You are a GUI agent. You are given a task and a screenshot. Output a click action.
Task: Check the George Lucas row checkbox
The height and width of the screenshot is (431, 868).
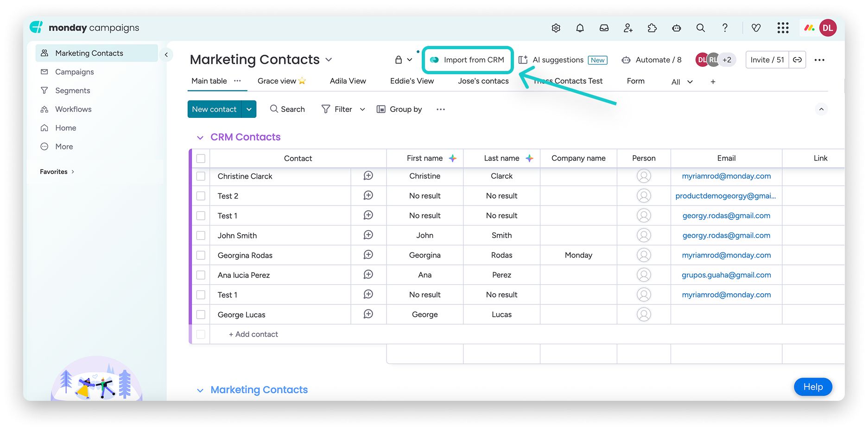pyautogui.click(x=201, y=315)
